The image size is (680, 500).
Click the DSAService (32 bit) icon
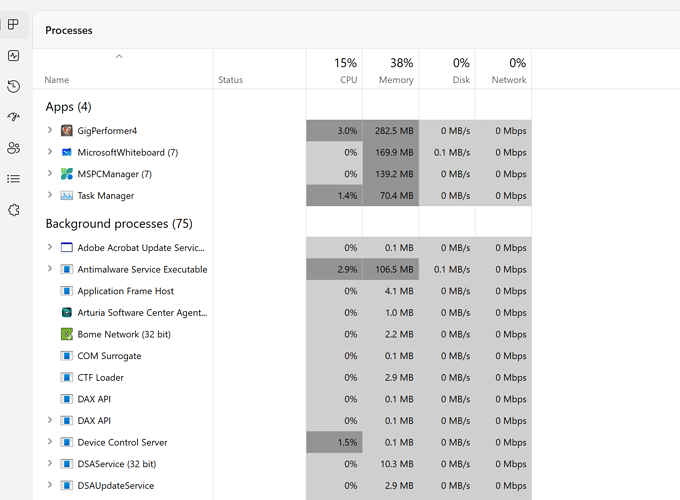click(x=66, y=464)
